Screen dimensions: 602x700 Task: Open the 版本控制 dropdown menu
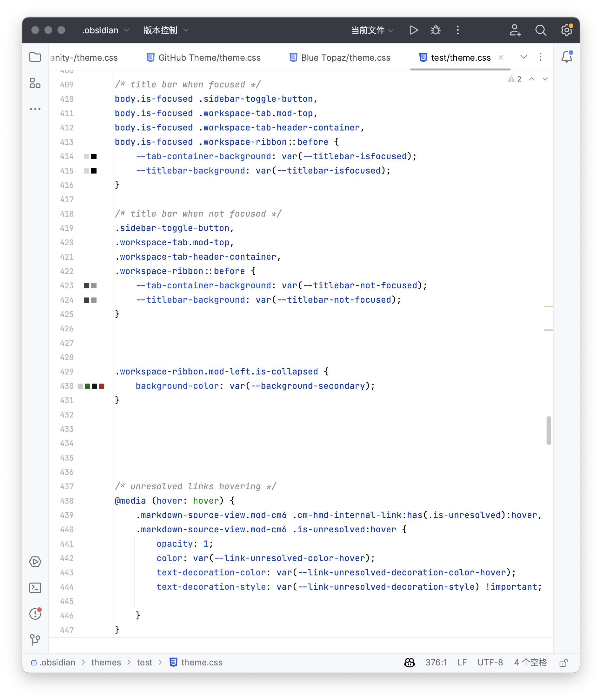pos(166,30)
